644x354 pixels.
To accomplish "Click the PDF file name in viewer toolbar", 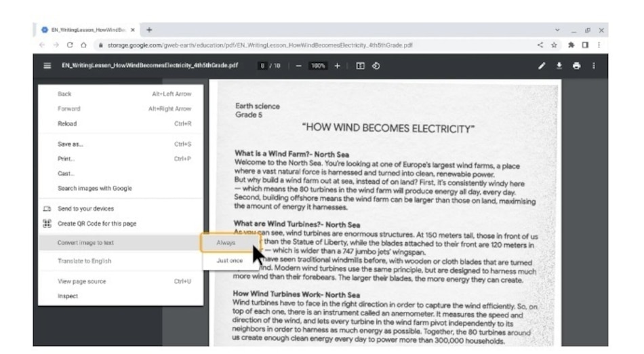I will (150, 65).
